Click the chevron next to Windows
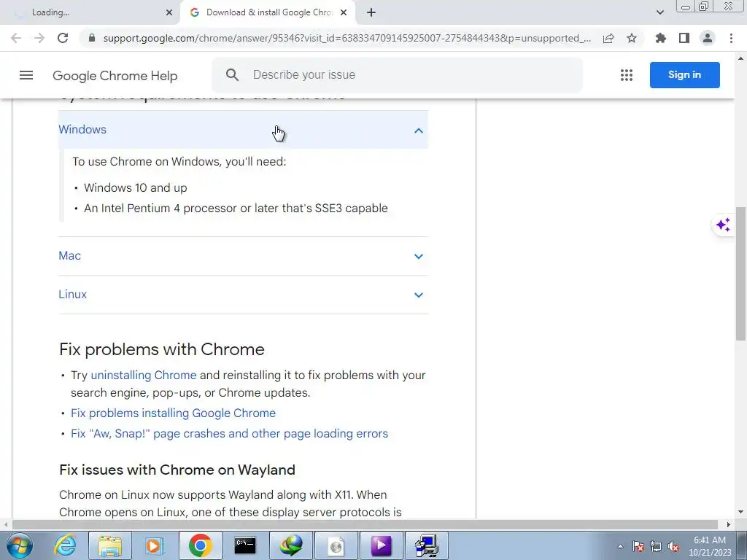Viewport: 747px width, 560px height. pyautogui.click(x=418, y=131)
